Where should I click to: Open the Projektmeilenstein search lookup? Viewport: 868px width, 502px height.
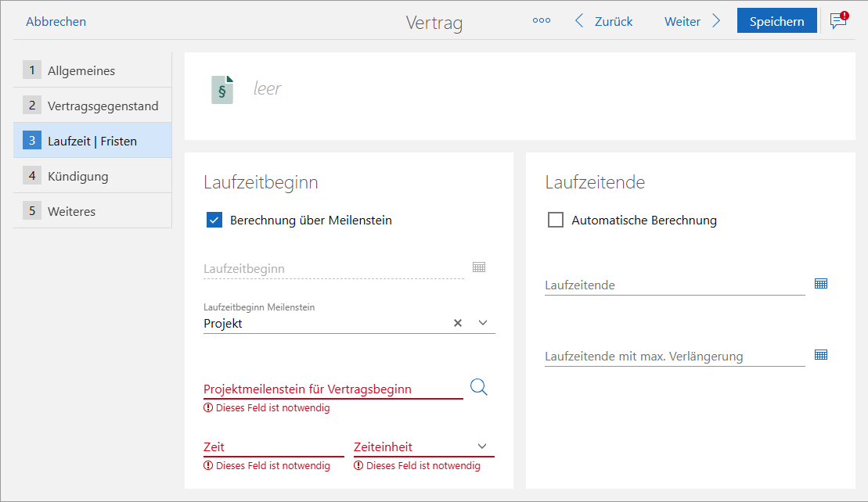478,386
